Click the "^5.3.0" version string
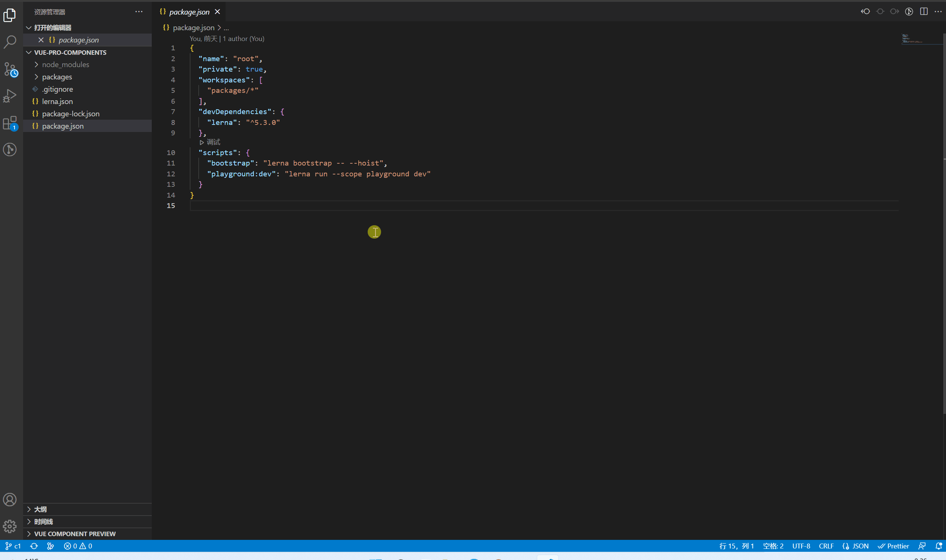This screenshot has width=946, height=560. pos(263,122)
